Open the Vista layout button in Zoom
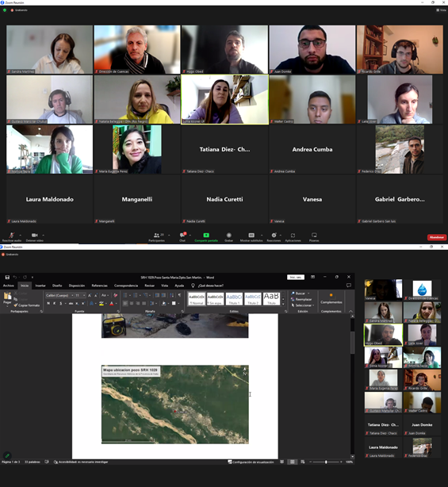This screenshot has width=448, height=487. tap(440, 10)
